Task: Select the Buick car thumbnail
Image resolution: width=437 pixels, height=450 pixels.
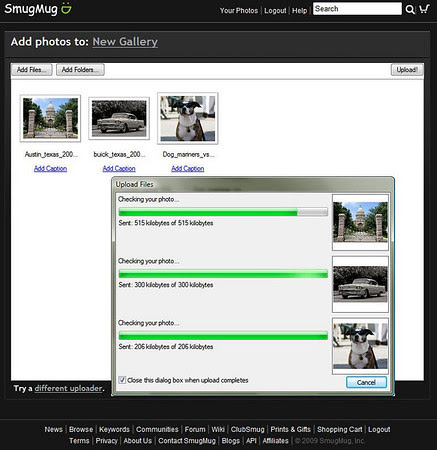Action: click(x=119, y=118)
